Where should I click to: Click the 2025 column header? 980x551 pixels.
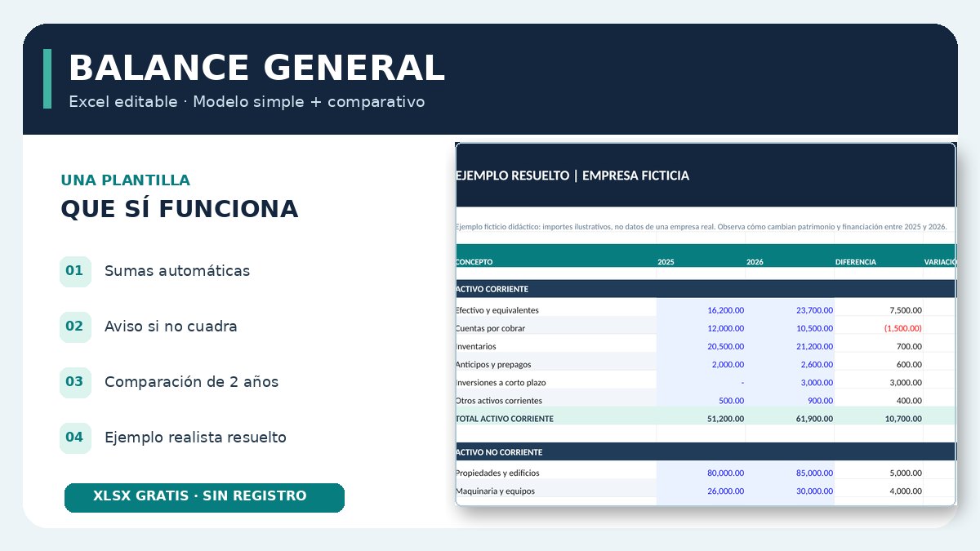(x=666, y=262)
